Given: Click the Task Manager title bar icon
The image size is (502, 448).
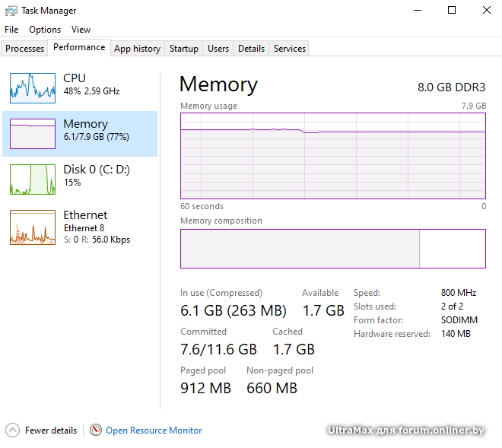Looking at the screenshot, I should 11,11.
